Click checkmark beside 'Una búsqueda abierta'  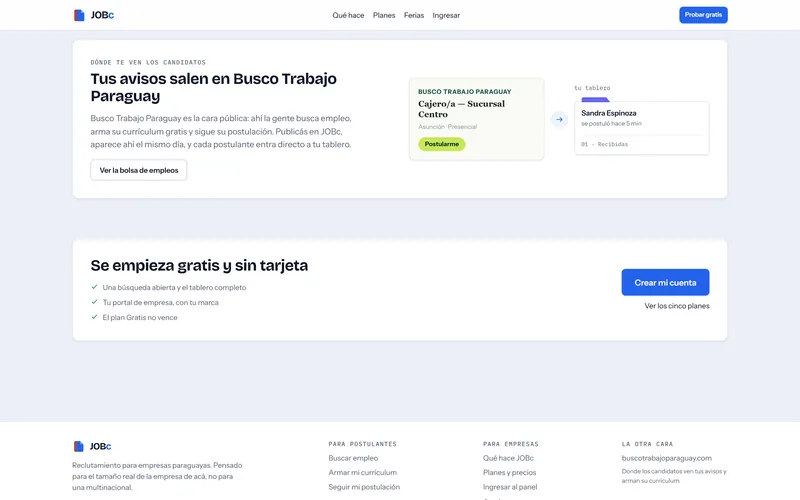click(94, 287)
